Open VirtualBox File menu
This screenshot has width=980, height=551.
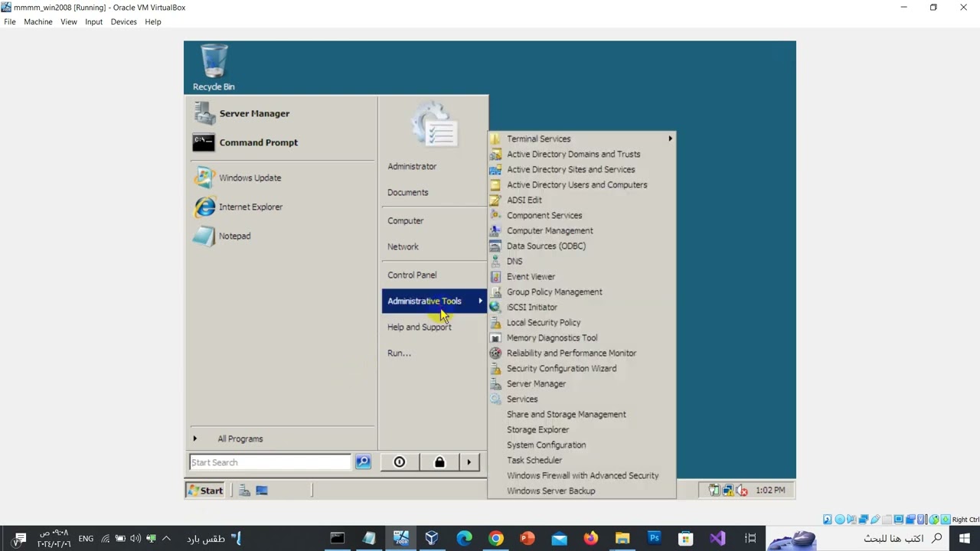tap(10, 21)
